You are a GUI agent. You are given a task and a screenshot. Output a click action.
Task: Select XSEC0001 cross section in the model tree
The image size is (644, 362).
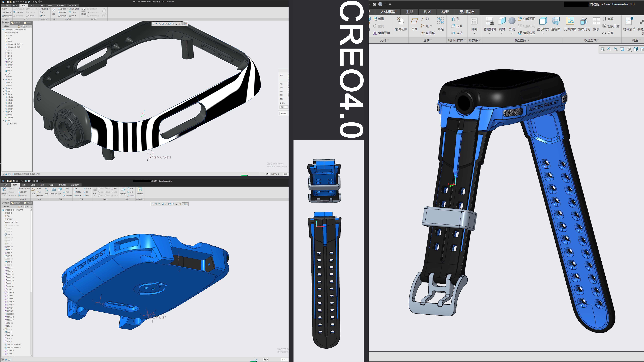coord(13,123)
